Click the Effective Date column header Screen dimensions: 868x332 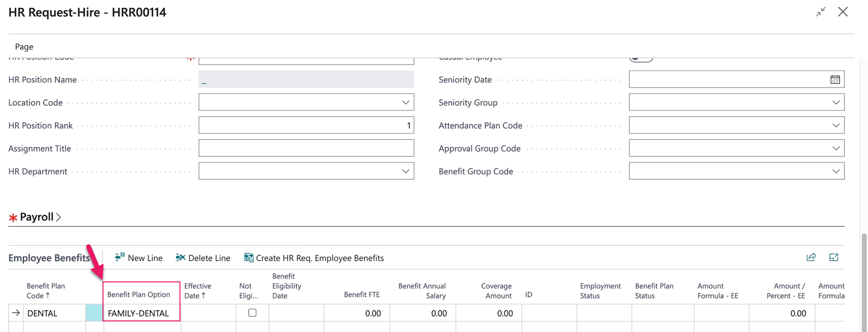198,291
